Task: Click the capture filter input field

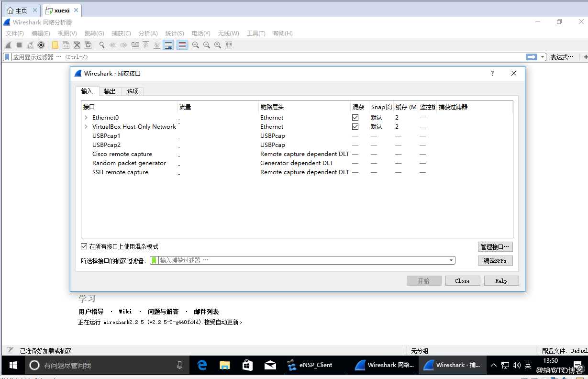Action: pos(302,260)
